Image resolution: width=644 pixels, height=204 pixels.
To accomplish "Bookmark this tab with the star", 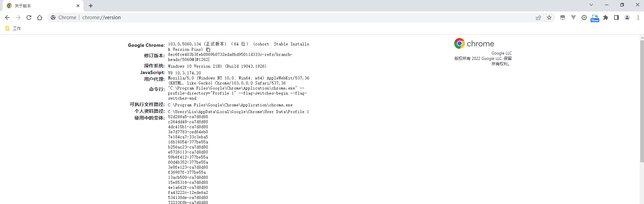I will coord(549,18).
